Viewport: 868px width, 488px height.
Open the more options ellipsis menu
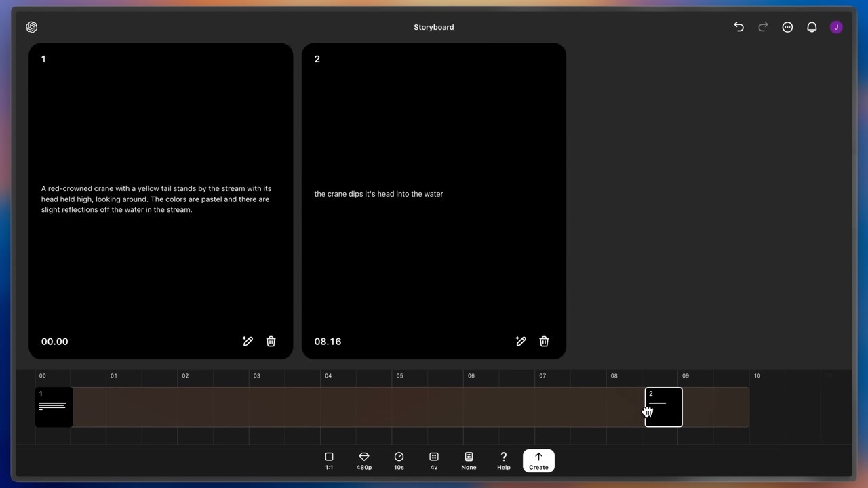[787, 27]
